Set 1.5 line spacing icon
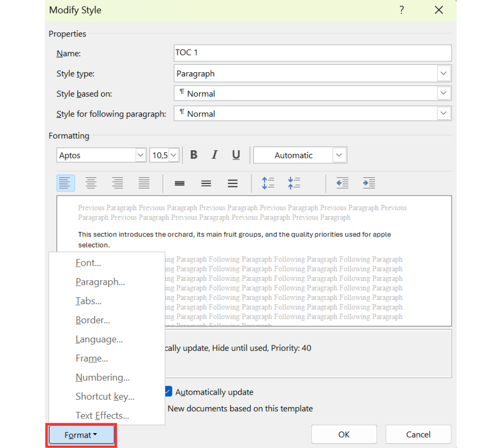The image size is (498, 448). point(206,183)
